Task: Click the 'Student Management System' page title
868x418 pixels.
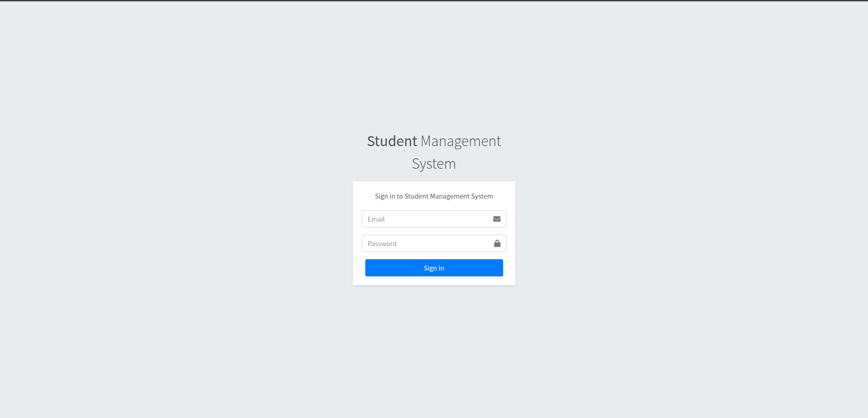Action: pyautogui.click(x=434, y=152)
